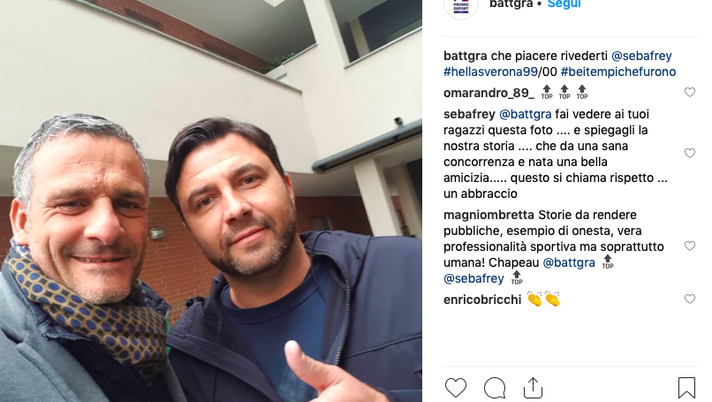Like enricobricchi's clapping comment
712x402 pixels.
(x=690, y=299)
